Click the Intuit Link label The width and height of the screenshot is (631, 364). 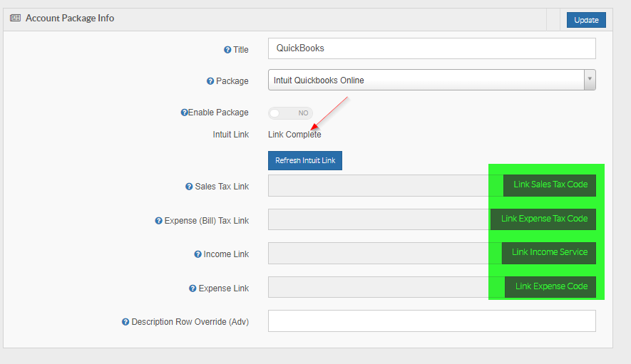[x=230, y=135]
